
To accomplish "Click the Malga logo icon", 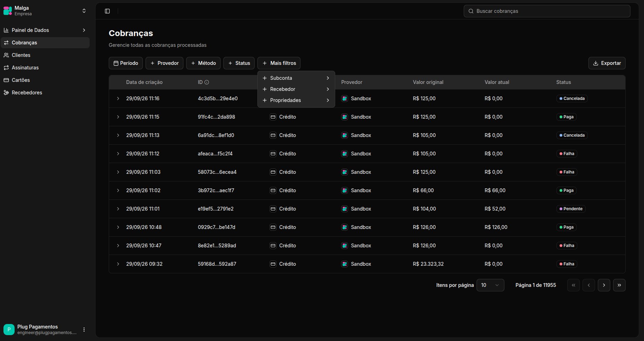I will click(8, 11).
